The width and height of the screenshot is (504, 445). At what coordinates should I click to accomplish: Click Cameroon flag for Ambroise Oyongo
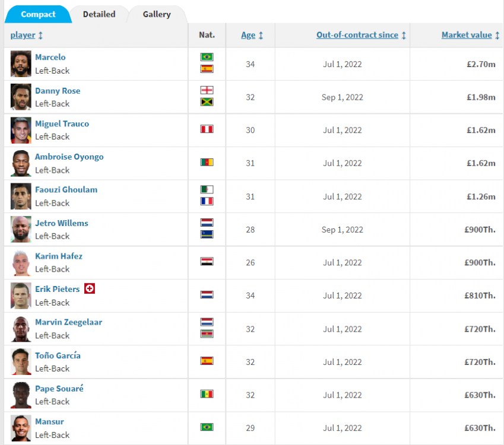207,163
